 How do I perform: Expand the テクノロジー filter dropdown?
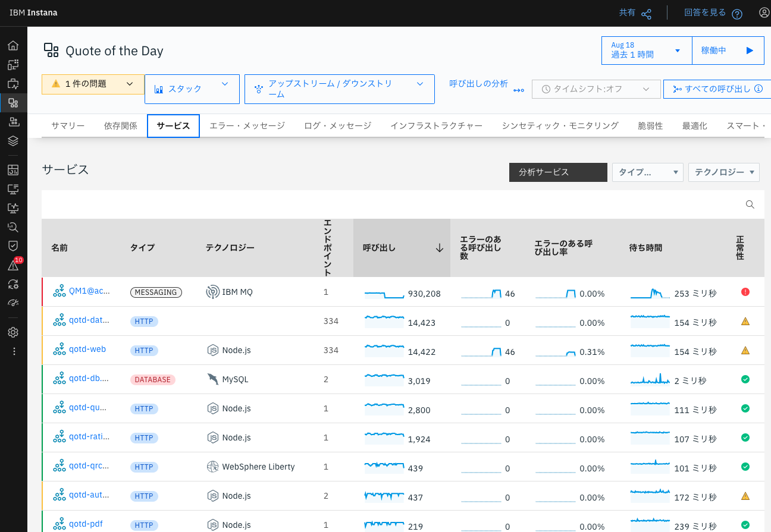[x=723, y=172]
